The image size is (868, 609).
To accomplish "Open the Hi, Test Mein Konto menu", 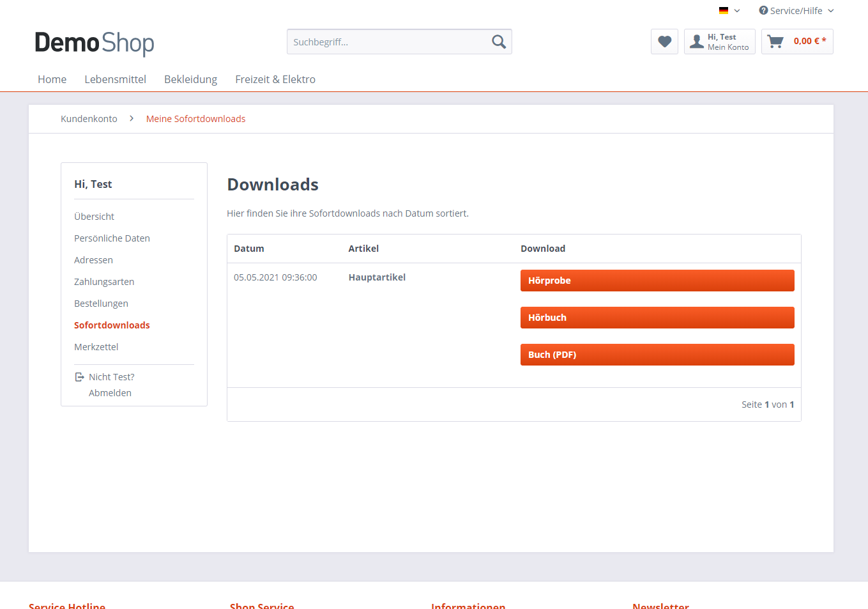I will pyautogui.click(x=720, y=42).
